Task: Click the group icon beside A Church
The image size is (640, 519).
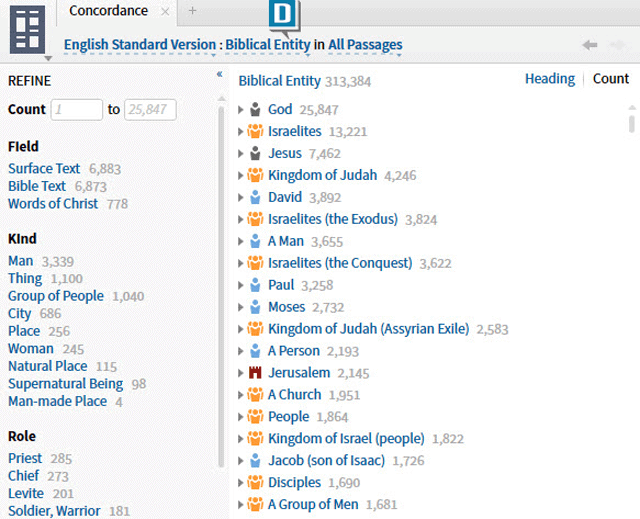Action: [255, 395]
